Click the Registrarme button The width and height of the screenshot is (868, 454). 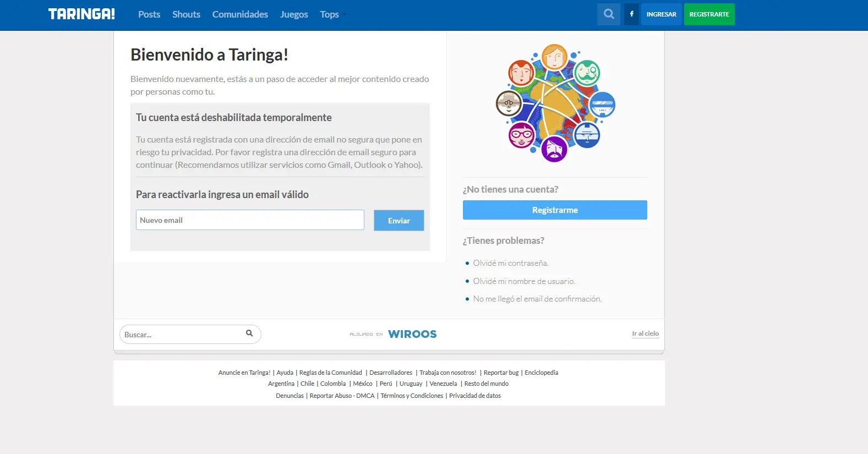click(x=555, y=210)
